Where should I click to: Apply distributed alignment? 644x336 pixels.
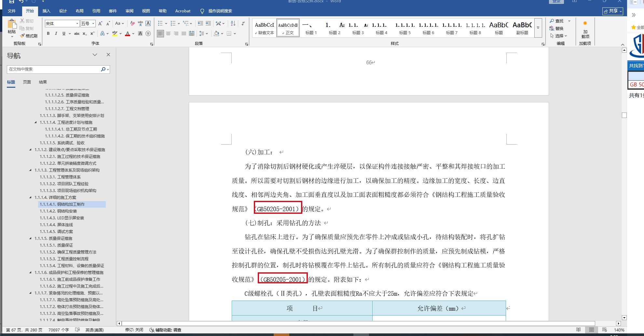(x=192, y=33)
